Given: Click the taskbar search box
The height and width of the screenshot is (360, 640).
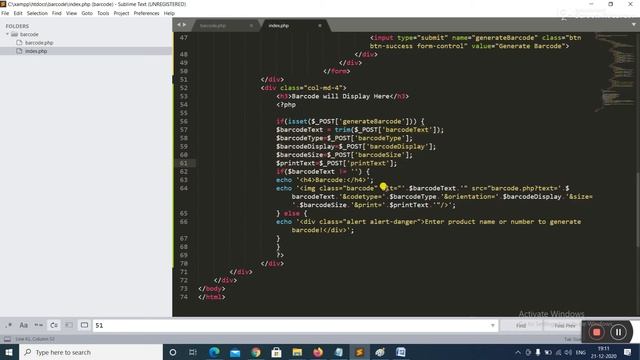Looking at the screenshot, I should click(91, 352).
